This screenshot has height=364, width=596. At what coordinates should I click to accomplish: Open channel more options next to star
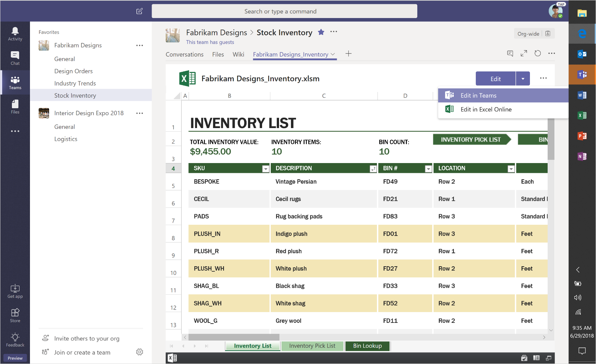[334, 32]
